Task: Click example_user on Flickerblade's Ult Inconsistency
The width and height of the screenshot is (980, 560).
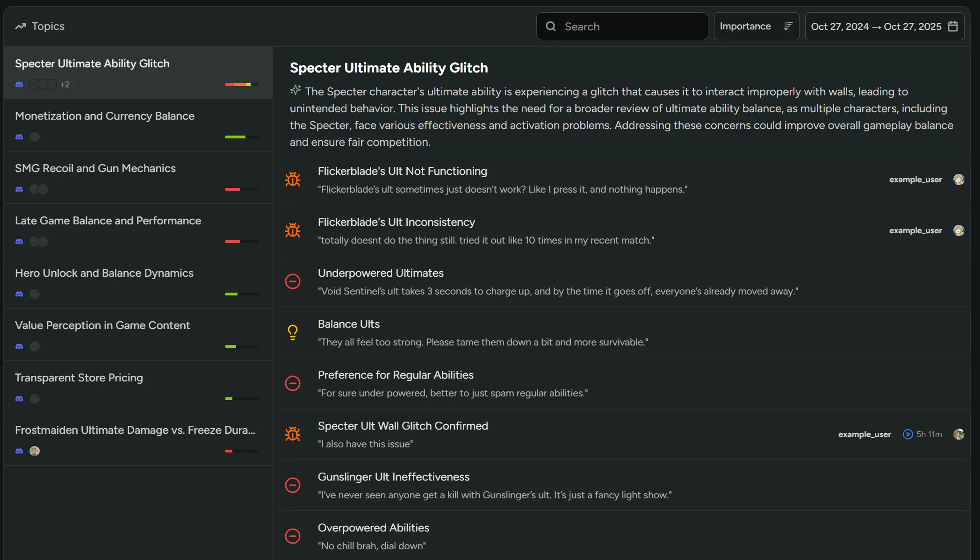Action: click(x=915, y=230)
